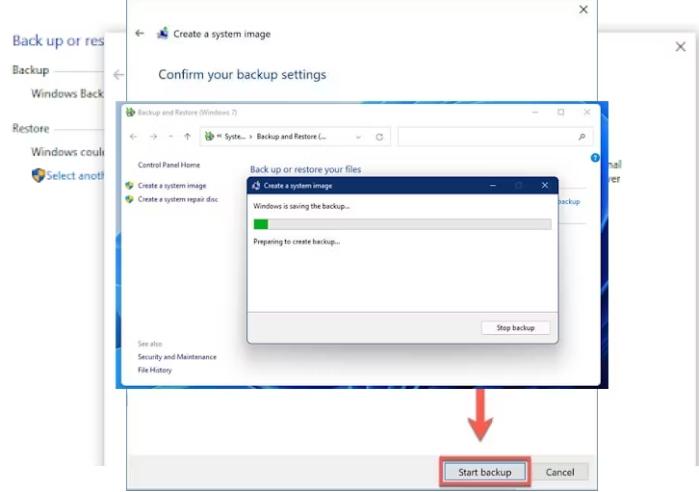Screen dimensions: 699x492
Task: Open Security and Maintenance link
Action: (x=177, y=357)
